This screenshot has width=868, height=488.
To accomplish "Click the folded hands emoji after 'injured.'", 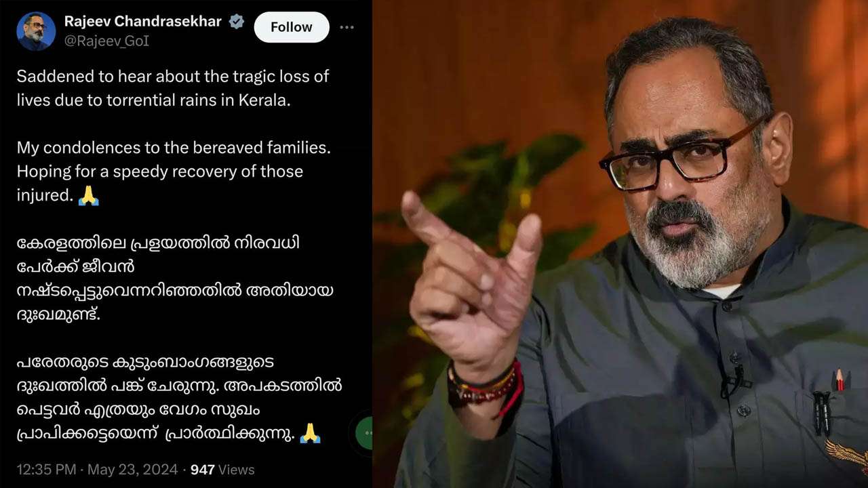I will 88,196.
